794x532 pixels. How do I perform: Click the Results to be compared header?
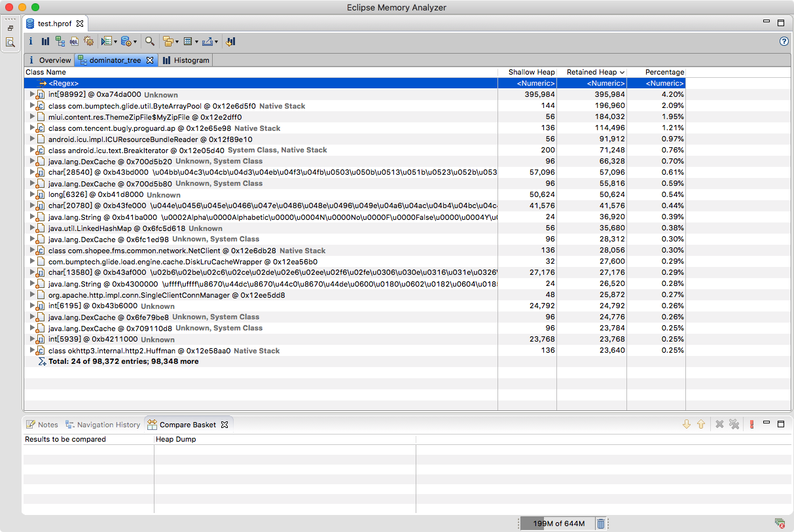click(x=88, y=439)
